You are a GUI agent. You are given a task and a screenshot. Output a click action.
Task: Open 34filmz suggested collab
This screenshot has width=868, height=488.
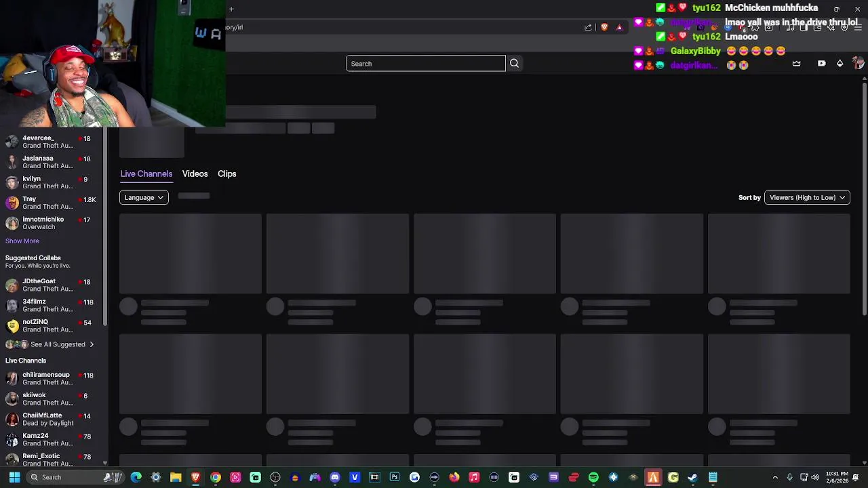tap(52, 305)
